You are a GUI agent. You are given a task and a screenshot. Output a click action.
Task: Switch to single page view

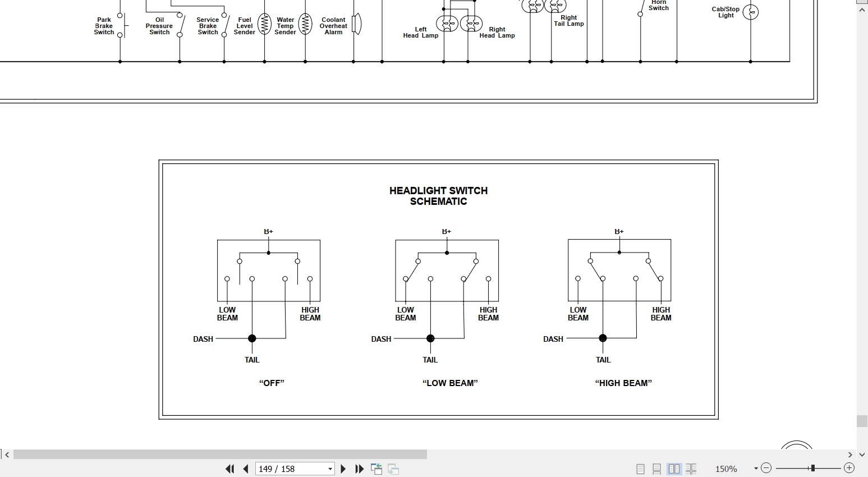point(640,469)
